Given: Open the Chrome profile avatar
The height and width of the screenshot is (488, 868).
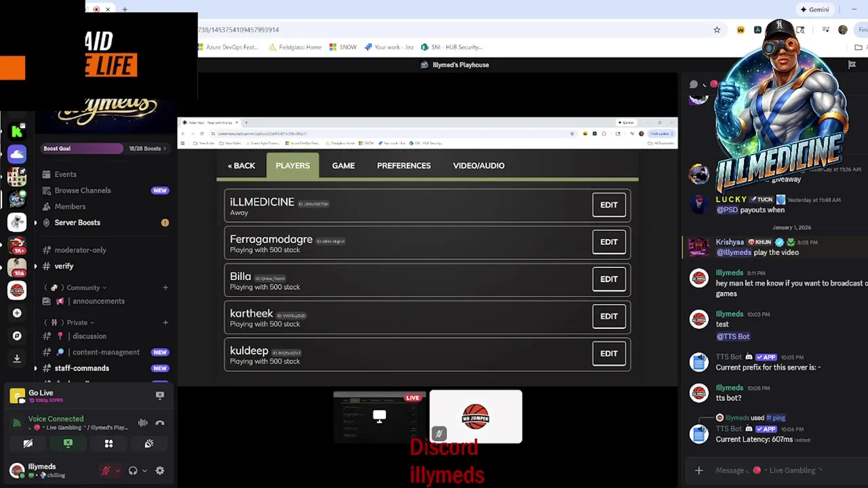Looking at the screenshot, I should (843, 30).
